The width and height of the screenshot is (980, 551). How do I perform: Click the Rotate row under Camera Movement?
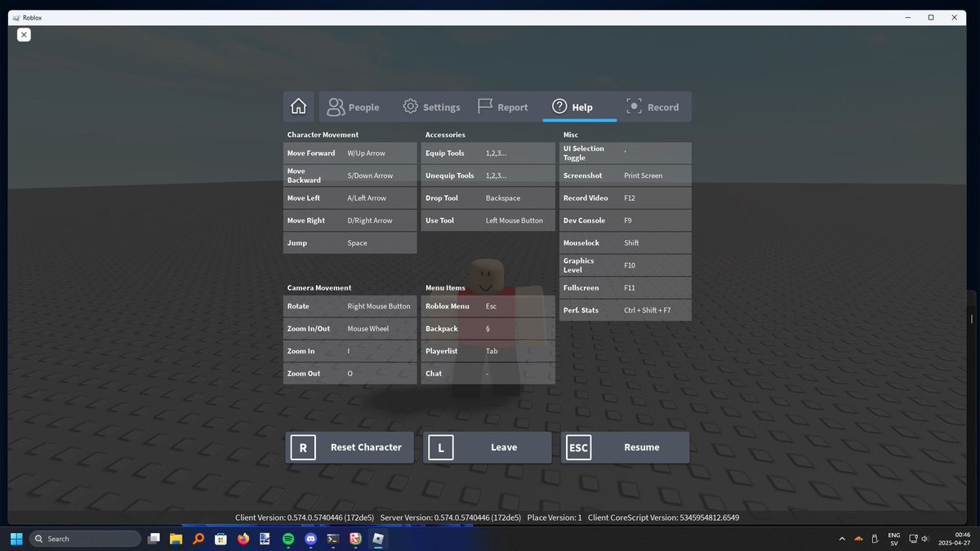coord(350,306)
